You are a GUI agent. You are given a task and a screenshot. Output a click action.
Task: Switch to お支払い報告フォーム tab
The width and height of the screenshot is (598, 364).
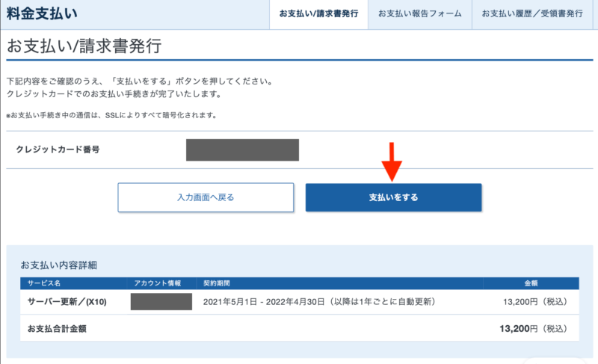(x=420, y=14)
